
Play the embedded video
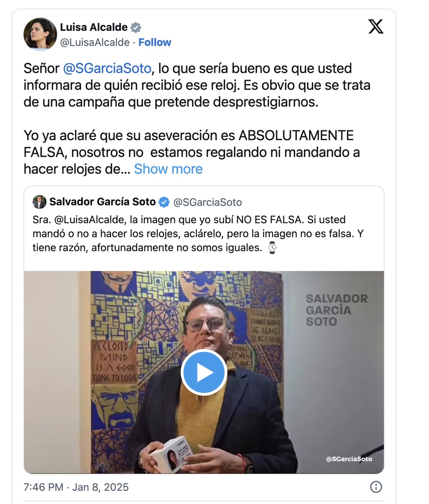(203, 372)
